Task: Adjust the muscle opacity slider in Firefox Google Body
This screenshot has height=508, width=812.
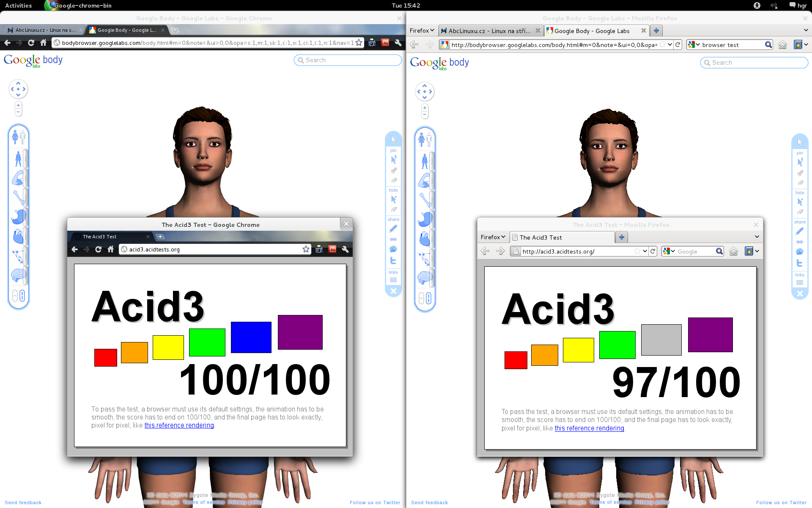Action: pos(432,181)
